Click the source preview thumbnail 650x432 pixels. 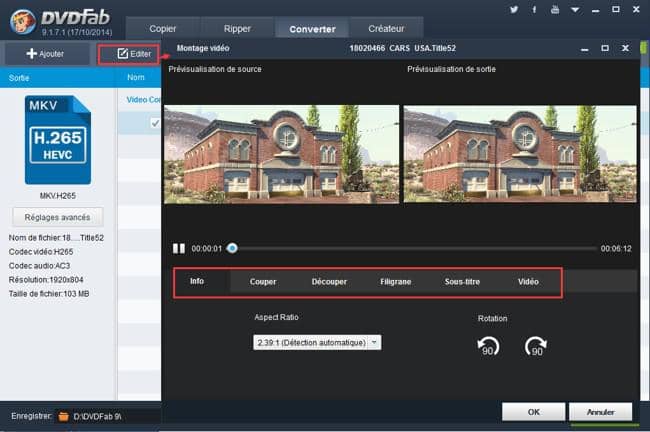pos(281,154)
